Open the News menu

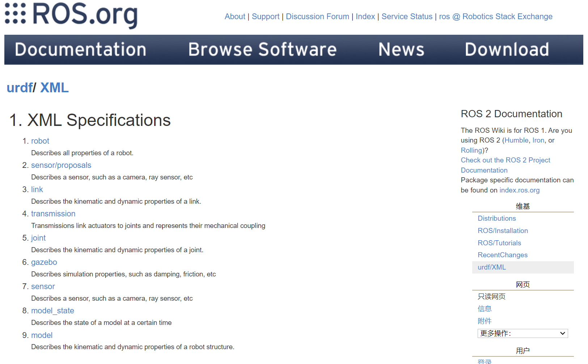coord(401,50)
